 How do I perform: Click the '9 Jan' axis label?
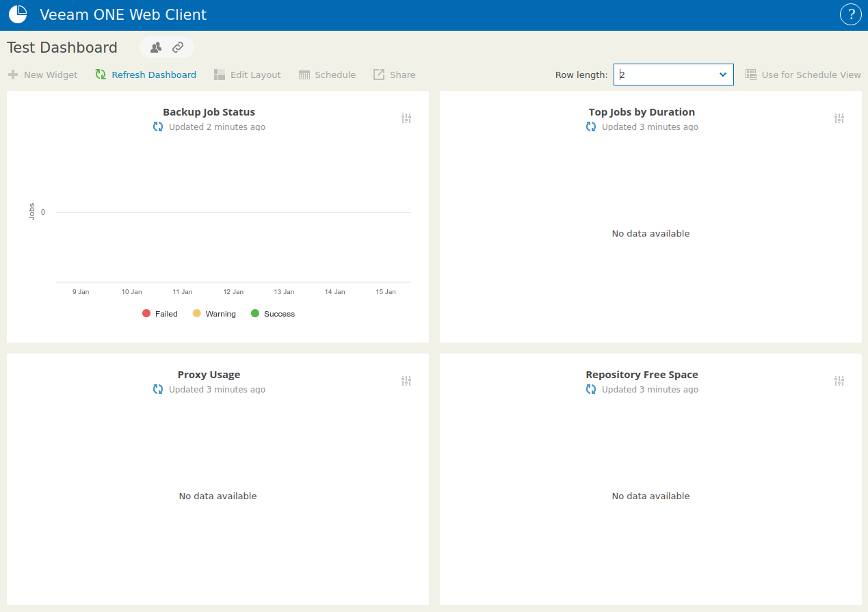click(x=81, y=291)
